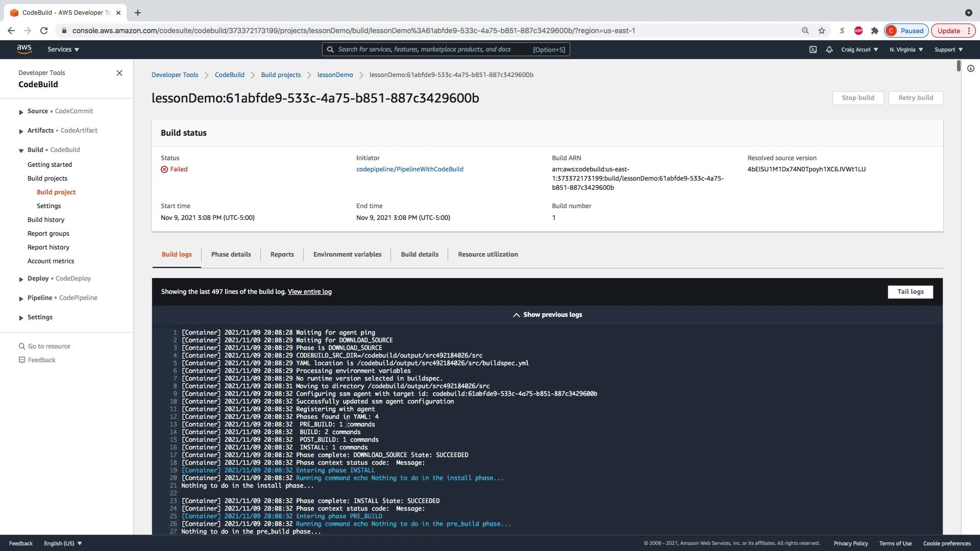The width and height of the screenshot is (980, 551).
Task: Open the N. Virginia region dropdown
Action: pyautogui.click(x=906, y=49)
